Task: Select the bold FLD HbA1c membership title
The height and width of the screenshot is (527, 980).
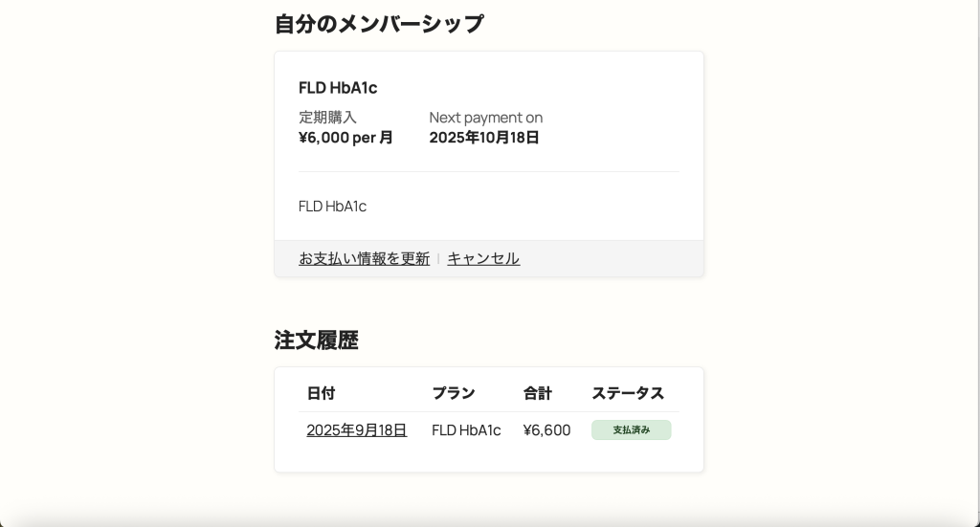Action: tap(338, 88)
